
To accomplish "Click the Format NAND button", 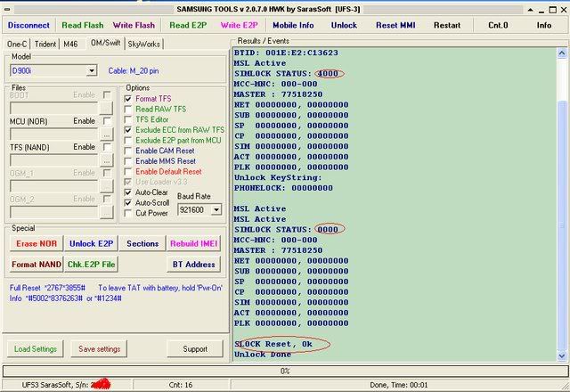I will [x=37, y=265].
